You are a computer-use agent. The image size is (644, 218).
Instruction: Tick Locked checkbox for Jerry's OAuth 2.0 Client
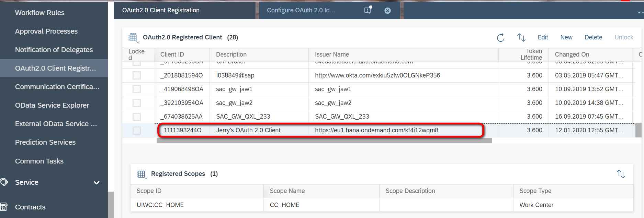coord(137,131)
